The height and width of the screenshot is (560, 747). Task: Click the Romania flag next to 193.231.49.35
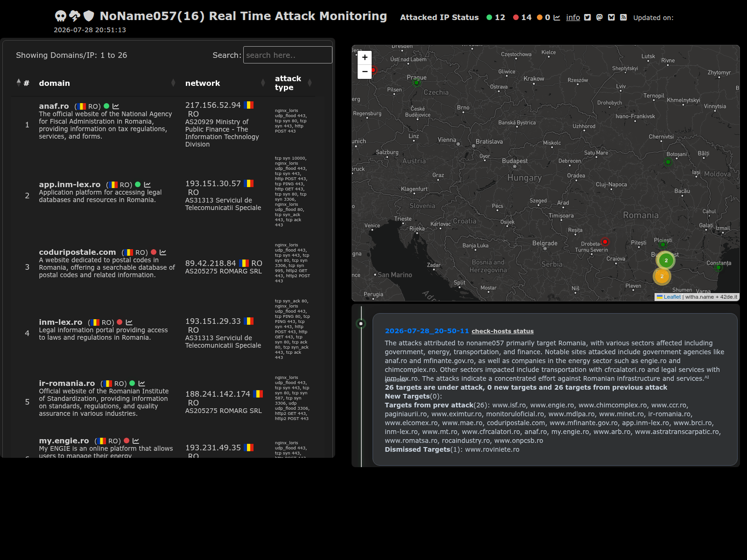248,448
